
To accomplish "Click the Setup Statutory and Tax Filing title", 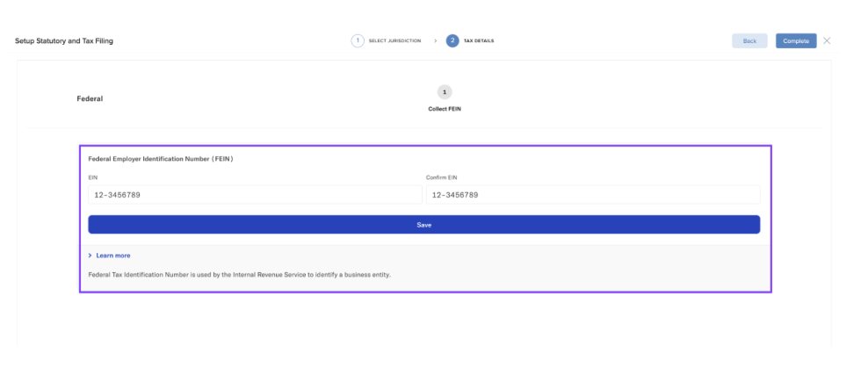I will (64, 41).
